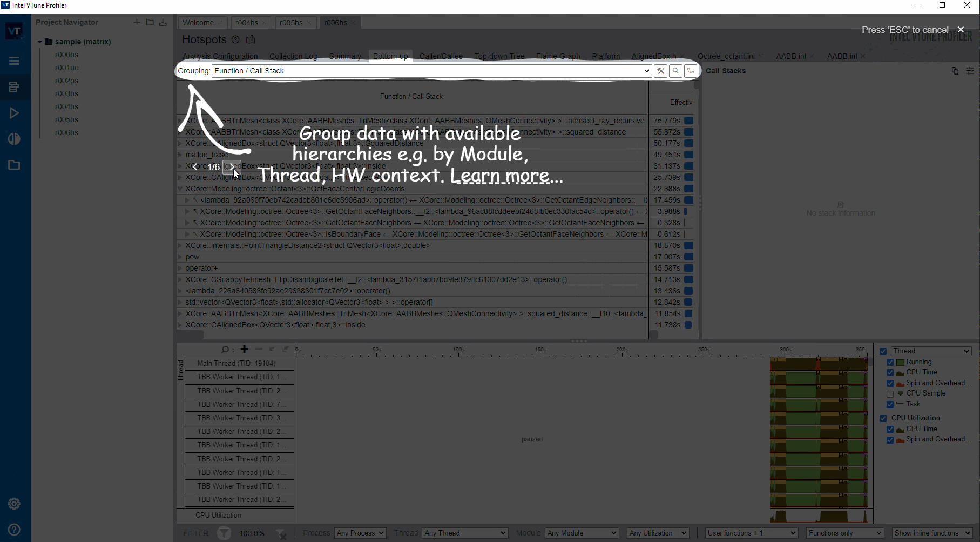Go to next tour hint arrow

point(232,167)
